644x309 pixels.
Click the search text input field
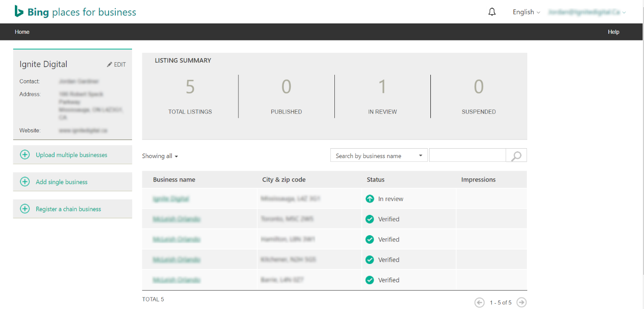[x=468, y=155]
